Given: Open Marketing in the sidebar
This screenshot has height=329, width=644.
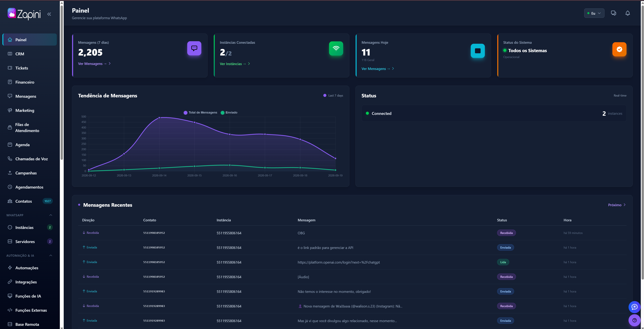Looking at the screenshot, I should pyautogui.click(x=30, y=110).
